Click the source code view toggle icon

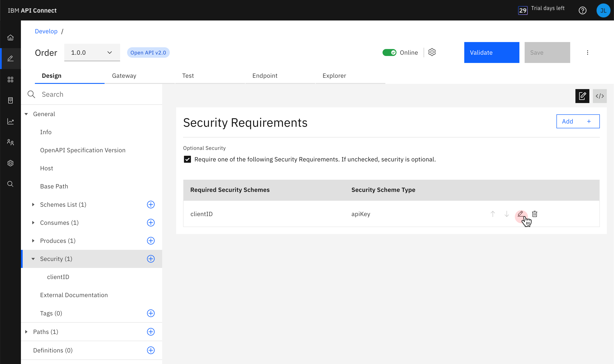(x=600, y=96)
